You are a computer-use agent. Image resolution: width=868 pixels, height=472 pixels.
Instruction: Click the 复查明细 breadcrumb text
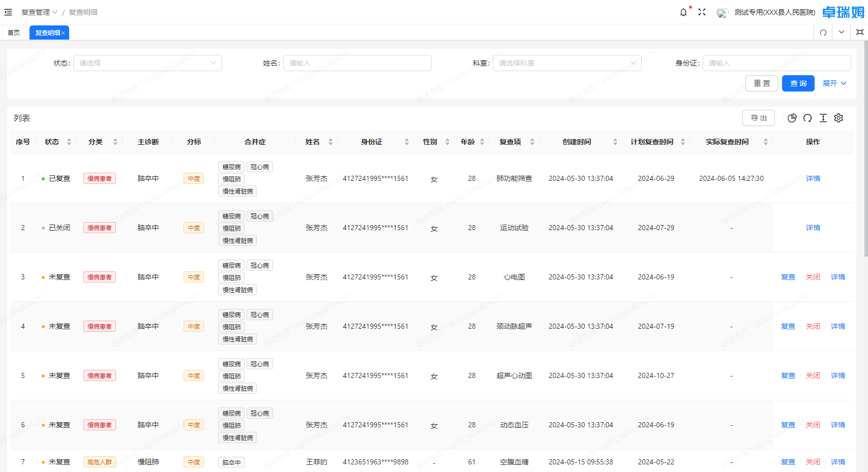click(83, 12)
